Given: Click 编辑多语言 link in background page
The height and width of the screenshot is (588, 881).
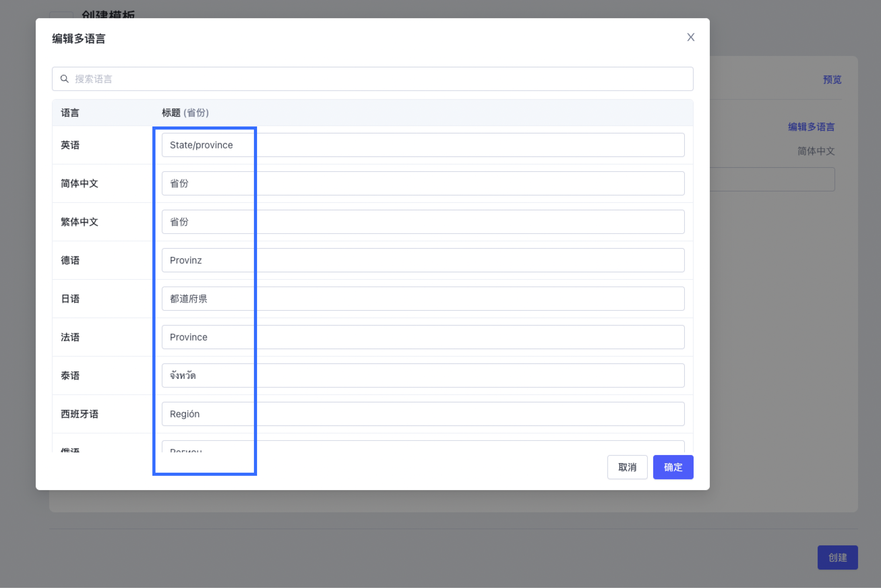Looking at the screenshot, I should (x=811, y=127).
